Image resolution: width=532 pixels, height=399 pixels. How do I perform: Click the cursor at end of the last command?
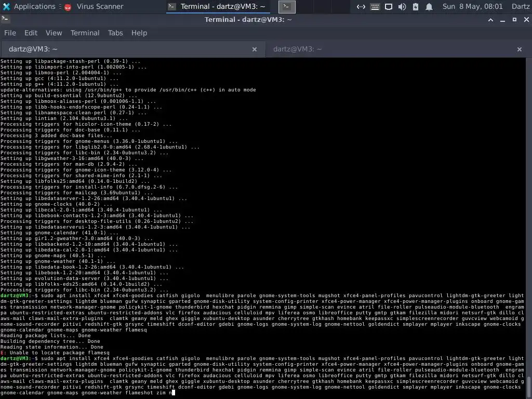(x=174, y=393)
